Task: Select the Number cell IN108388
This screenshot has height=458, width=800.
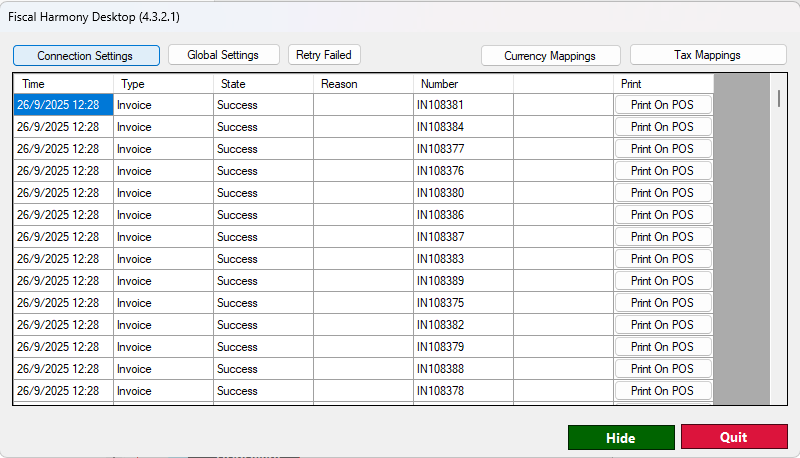Action: tap(463, 368)
